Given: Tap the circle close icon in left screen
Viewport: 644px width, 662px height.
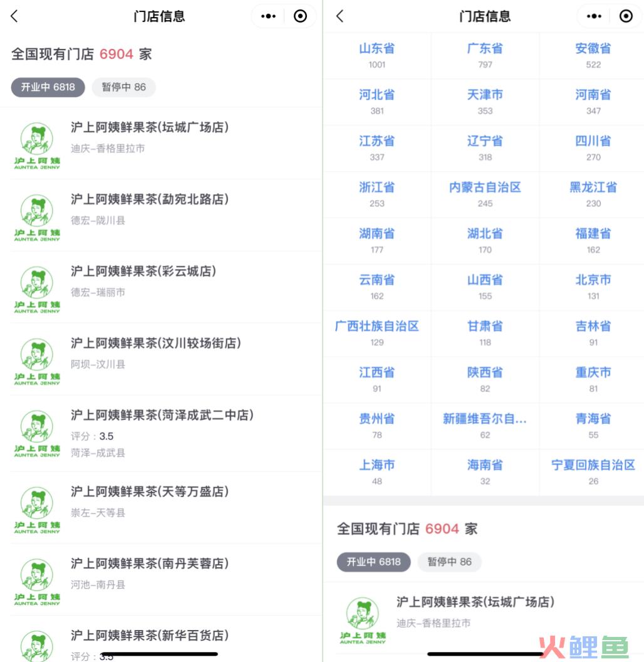Looking at the screenshot, I should (300, 16).
